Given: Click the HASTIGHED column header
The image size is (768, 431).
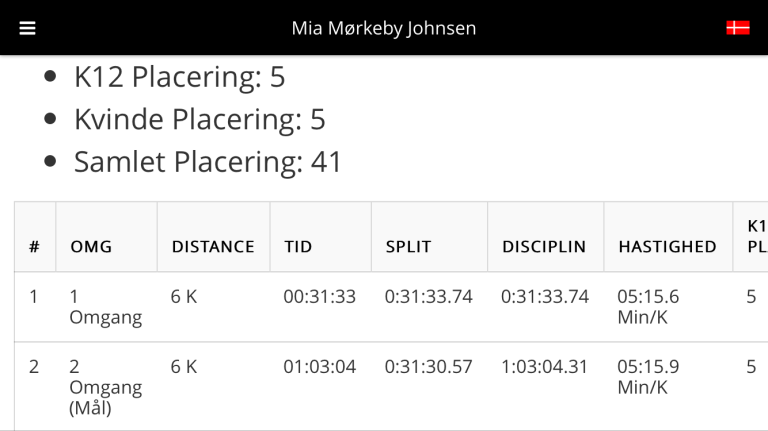Looking at the screenshot, I should tap(667, 247).
